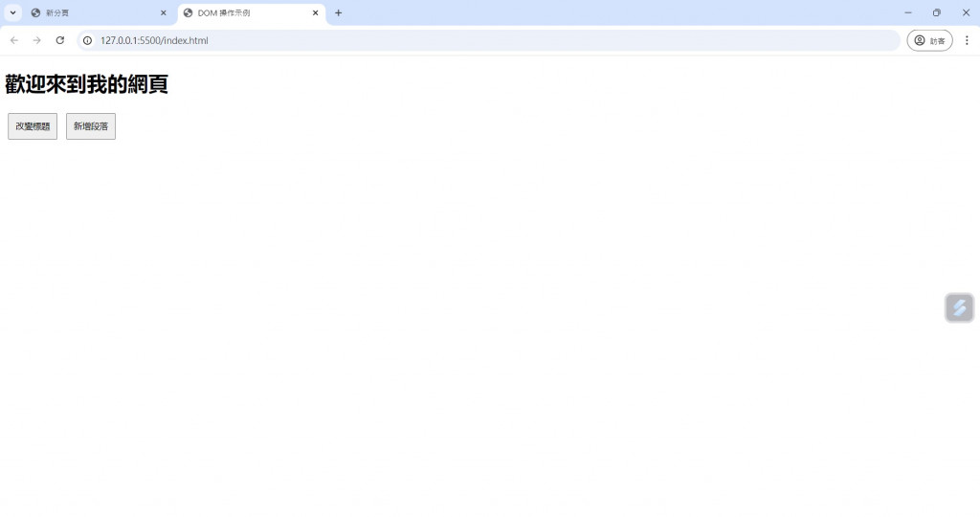Click the 改變標題 button

33,126
